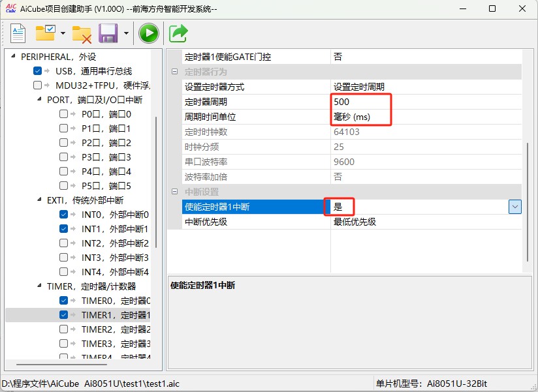Viewport: 538px width, 392px height.
Task: Check the P4口 端口4 checkbox
Action: 63,171
